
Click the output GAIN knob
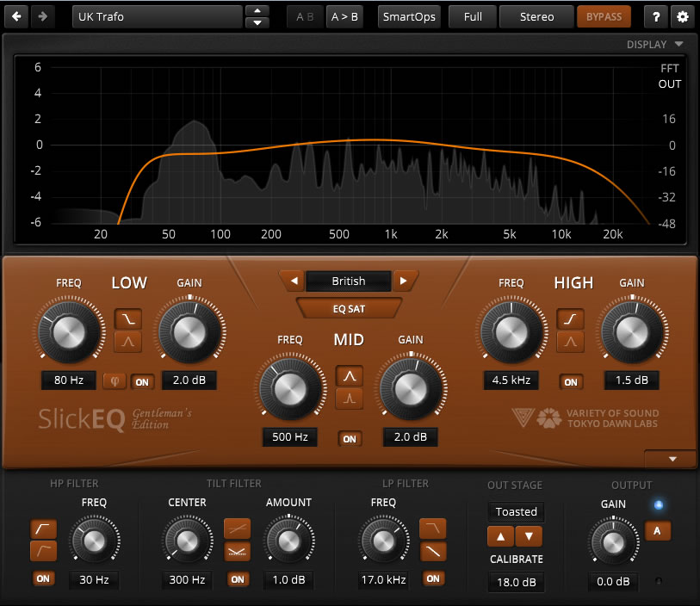click(613, 542)
